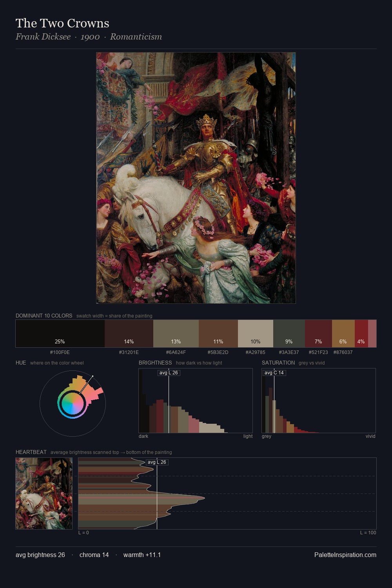Click the title 'The Two Crowns'
The image size is (392, 588).
point(62,23)
